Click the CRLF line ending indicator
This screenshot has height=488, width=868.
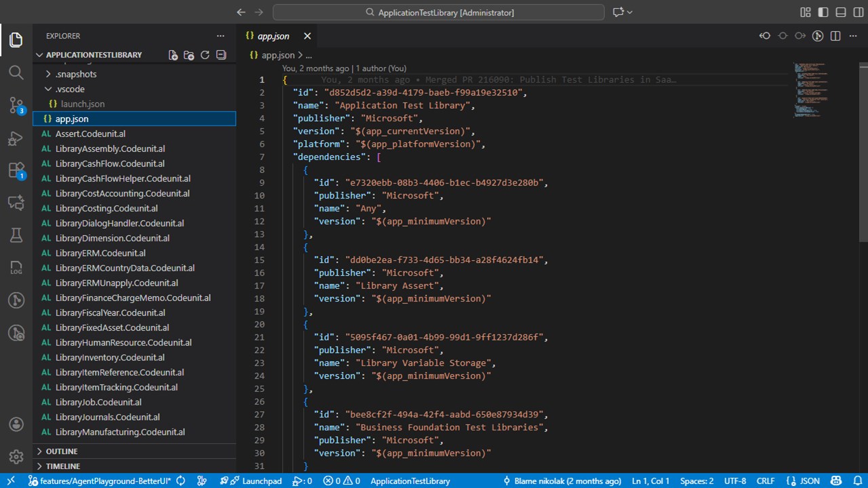[x=765, y=481]
